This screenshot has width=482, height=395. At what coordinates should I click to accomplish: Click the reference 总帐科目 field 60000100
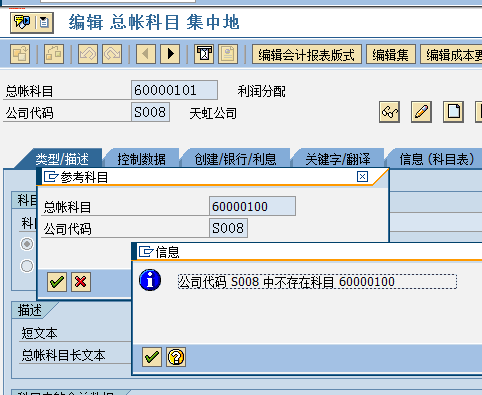point(252,206)
